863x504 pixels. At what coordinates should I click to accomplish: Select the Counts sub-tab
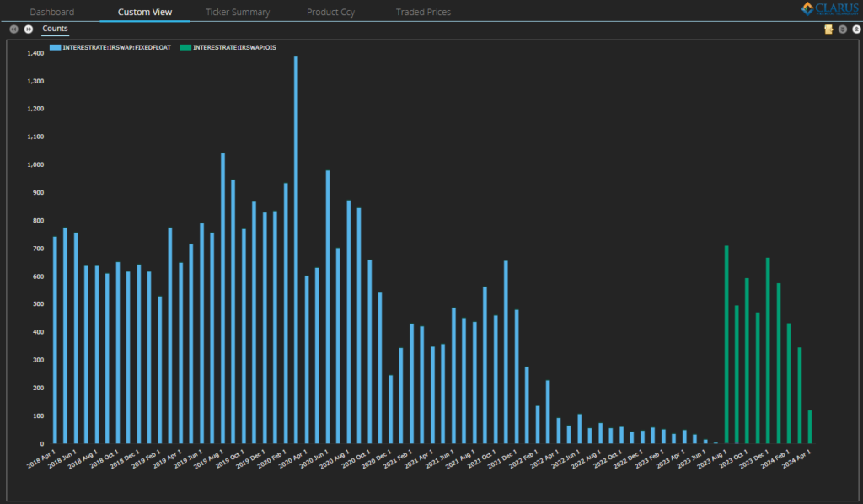tap(55, 29)
